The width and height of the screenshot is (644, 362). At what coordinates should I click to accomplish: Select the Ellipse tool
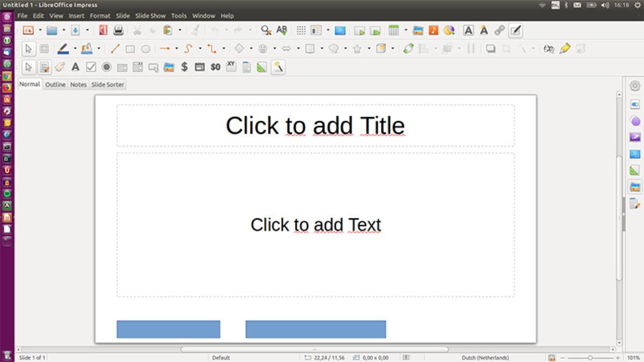pyautogui.click(x=146, y=49)
